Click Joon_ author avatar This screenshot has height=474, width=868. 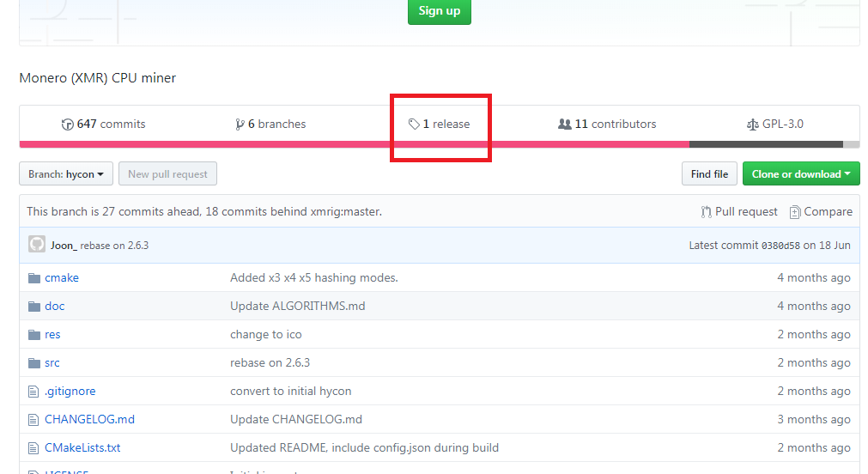(37, 244)
